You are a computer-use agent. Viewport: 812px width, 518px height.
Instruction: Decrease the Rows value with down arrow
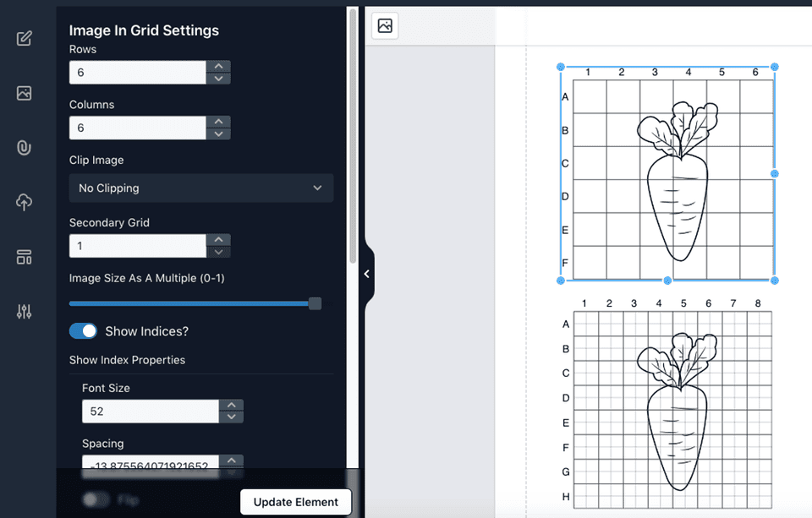218,78
